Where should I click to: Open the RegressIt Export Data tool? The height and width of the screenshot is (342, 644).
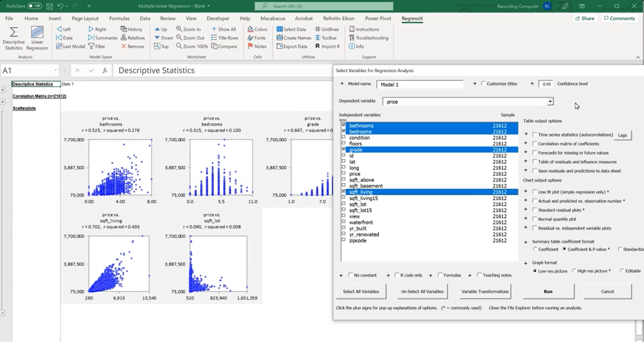point(292,46)
